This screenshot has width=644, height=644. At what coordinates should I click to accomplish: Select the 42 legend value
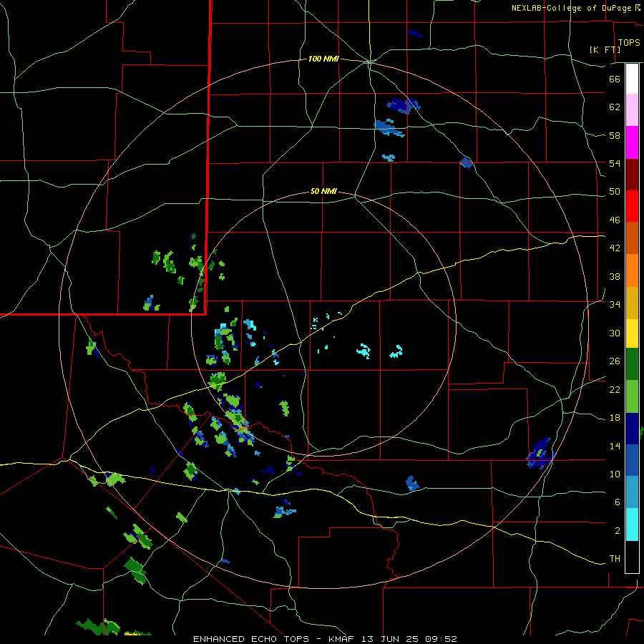[615, 248]
